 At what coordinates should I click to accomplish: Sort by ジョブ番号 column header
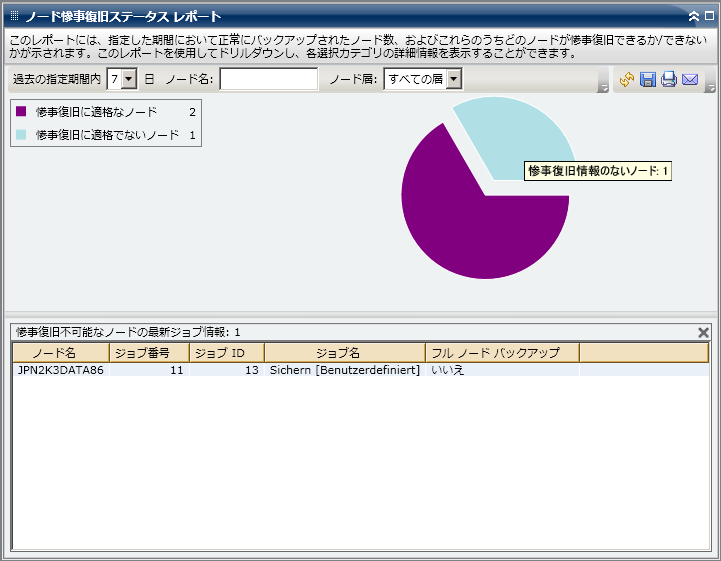pos(149,353)
